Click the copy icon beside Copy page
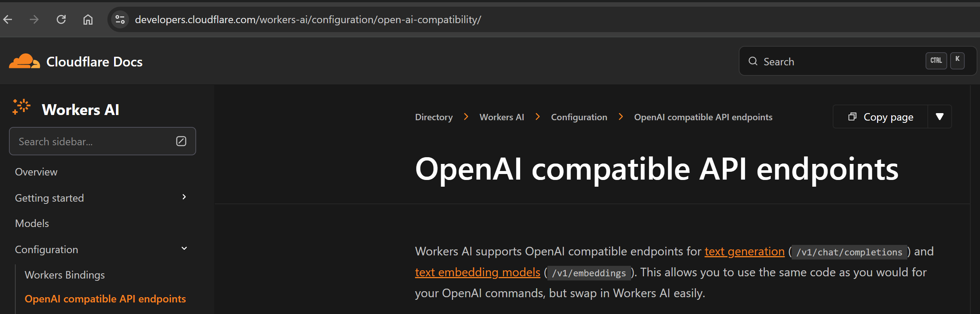Image resolution: width=980 pixels, height=314 pixels. point(852,116)
